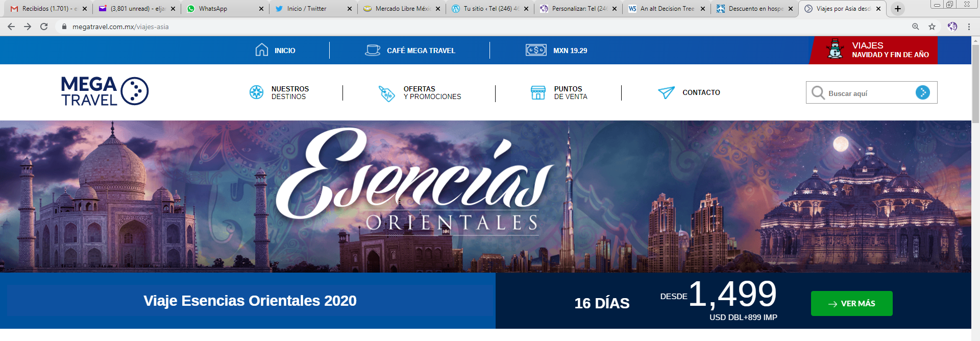Image resolution: width=980 pixels, height=341 pixels.
Task: Open Viajes Navidad y Fin de Año banner
Action: (873, 50)
